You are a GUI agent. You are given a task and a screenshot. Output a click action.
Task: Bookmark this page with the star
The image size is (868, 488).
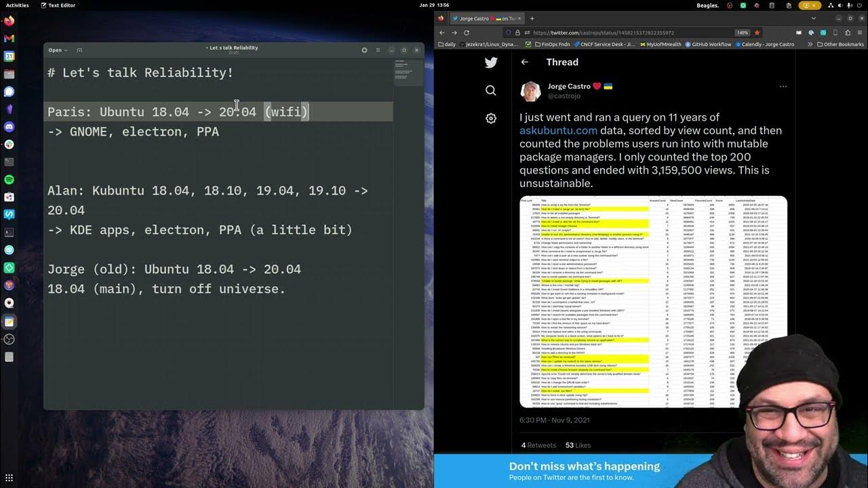pos(757,33)
